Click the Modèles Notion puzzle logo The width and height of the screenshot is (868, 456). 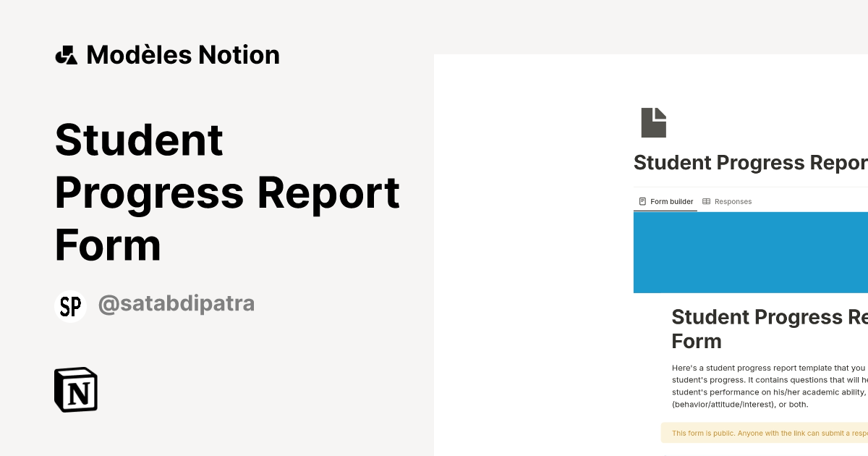67,54
